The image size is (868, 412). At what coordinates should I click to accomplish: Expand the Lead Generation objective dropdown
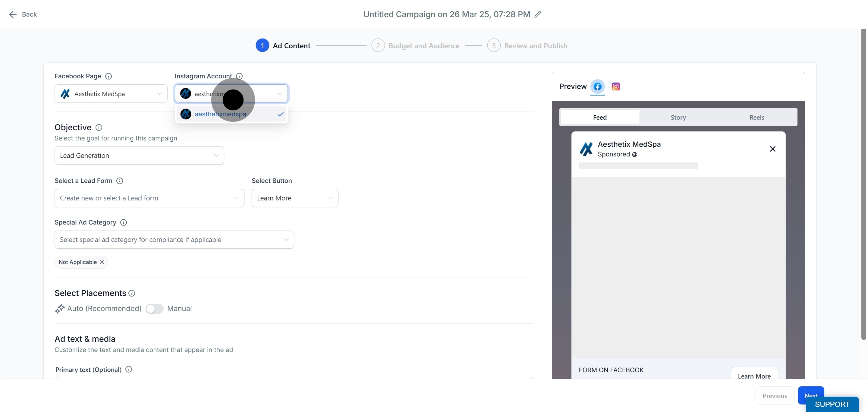[139, 156]
